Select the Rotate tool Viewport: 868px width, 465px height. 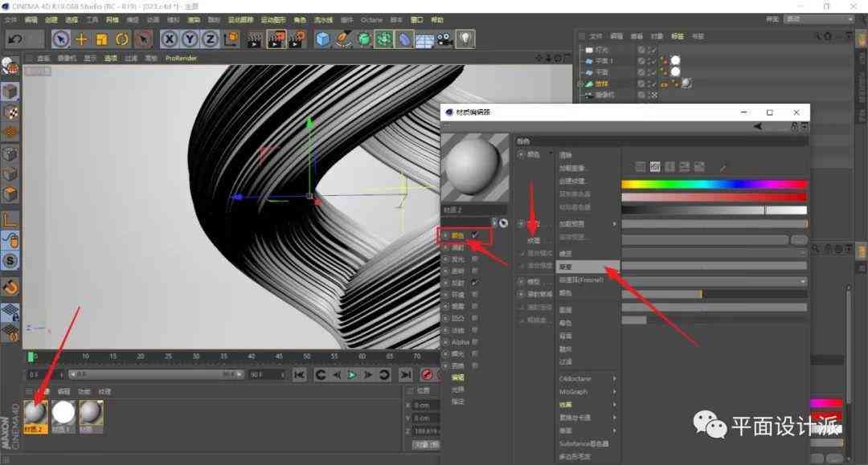(122, 39)
